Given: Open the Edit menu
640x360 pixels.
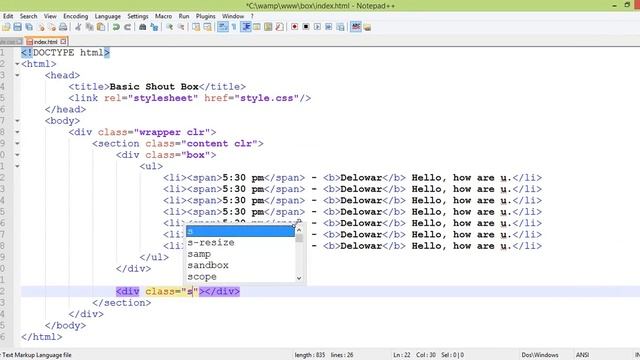Looking at the screenshot, I should pyautogui.click(x=8, y=16).
